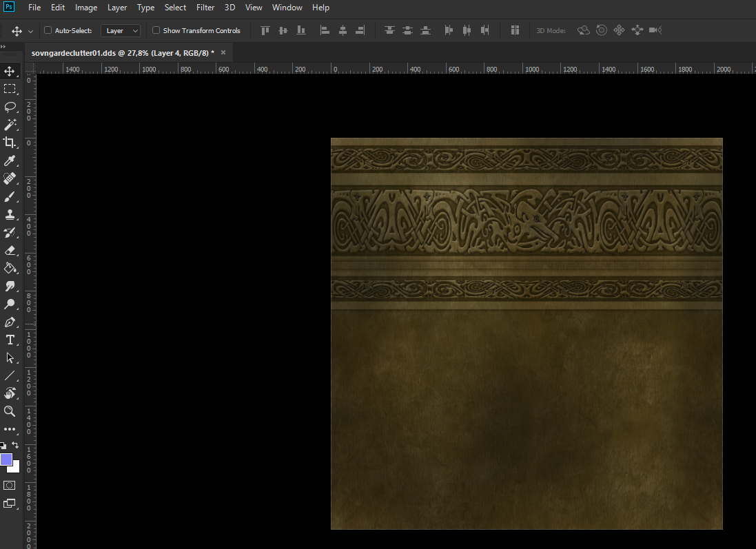Viewport: 756px width, 549px height.
Task: Distribute vertical centers of layers
Action: point(407,30)
